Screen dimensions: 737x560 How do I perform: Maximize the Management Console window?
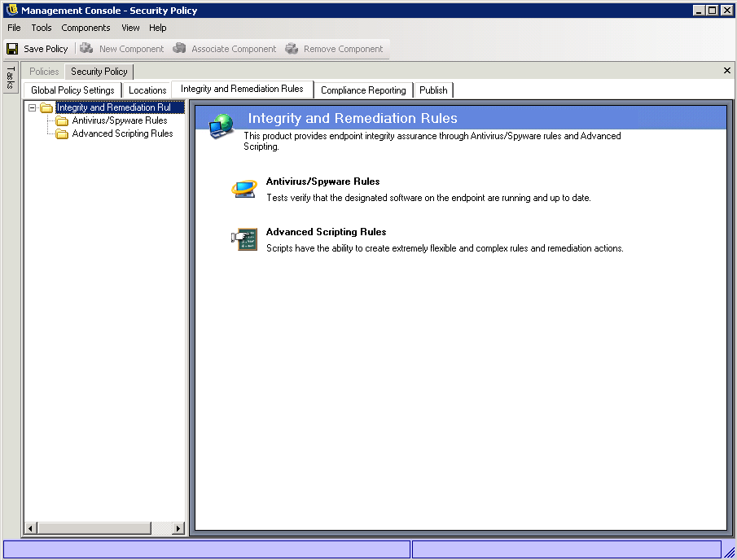point(713,11)
